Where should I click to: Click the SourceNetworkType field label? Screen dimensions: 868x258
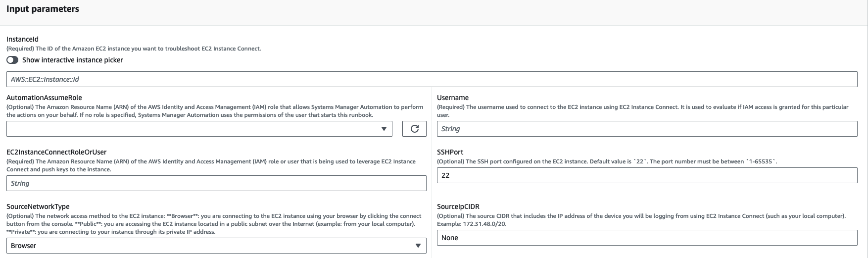click(x=38, y=206)
